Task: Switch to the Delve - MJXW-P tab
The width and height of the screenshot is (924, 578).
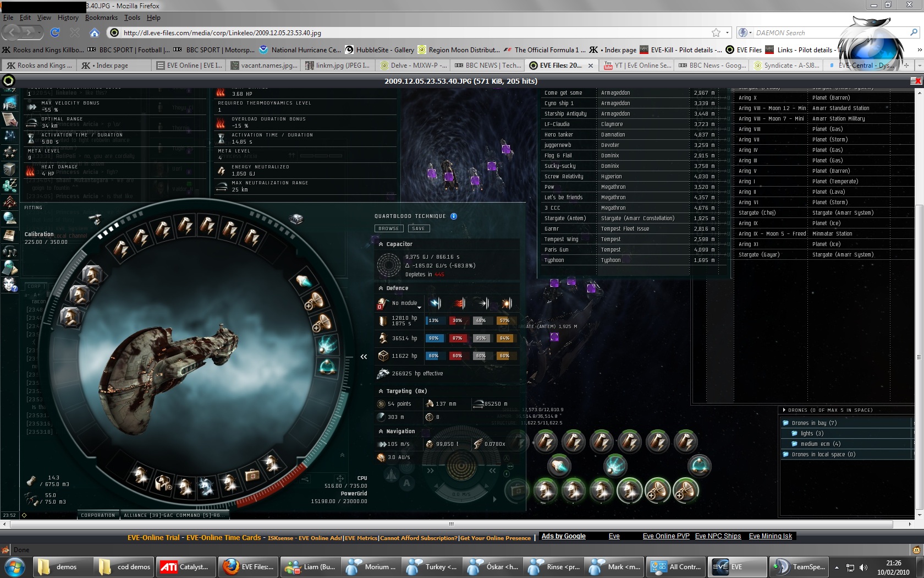Action: point(413,65)
